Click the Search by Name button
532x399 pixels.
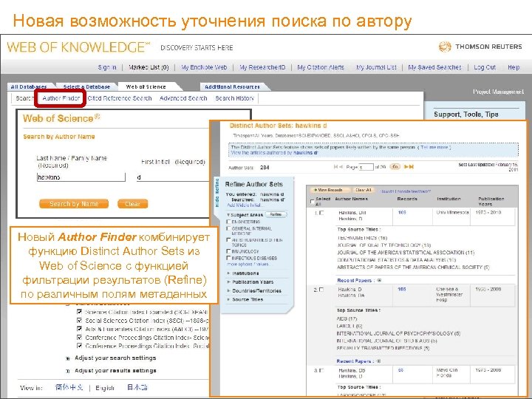pyautogui.click(x=74, y=204)
